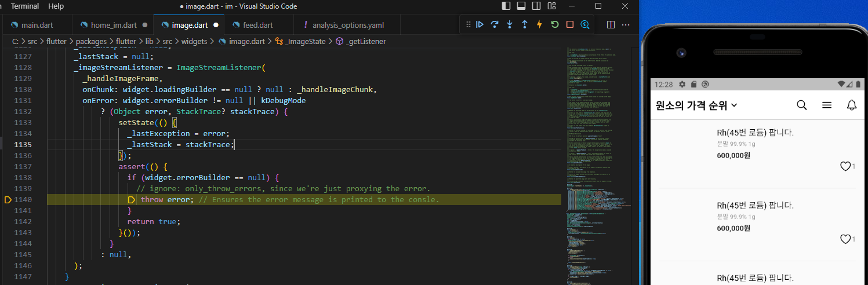Open the _ImageState breadcrumb symbol
Image resolution: width=868 pixels, height=285 pixels.
[307, 41]
